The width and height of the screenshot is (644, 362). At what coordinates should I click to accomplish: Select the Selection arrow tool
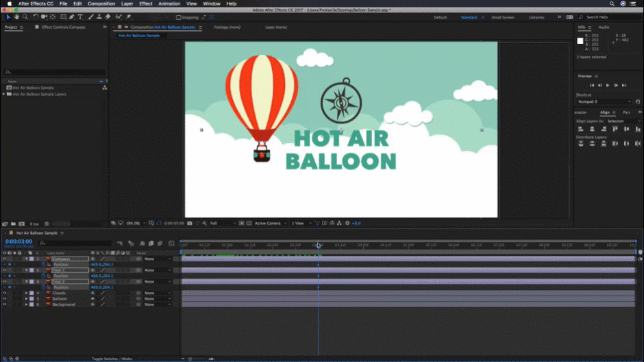coord(8,17)
